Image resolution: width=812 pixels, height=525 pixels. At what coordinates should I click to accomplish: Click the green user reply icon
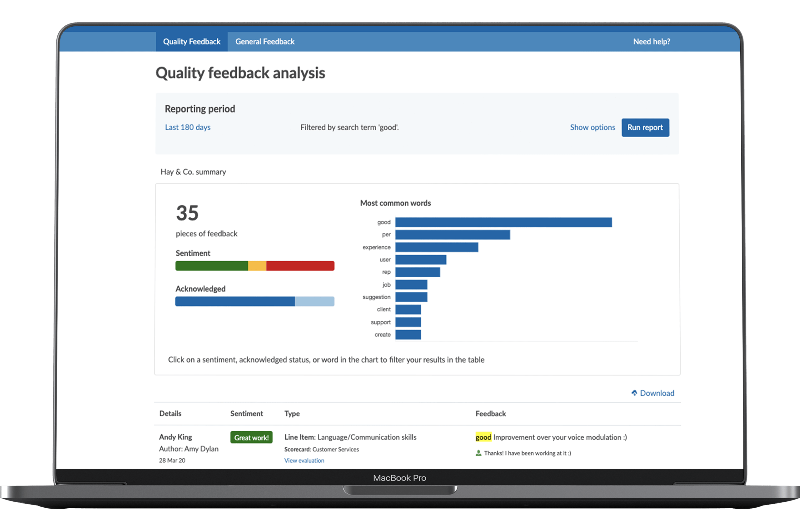[478, 453]
